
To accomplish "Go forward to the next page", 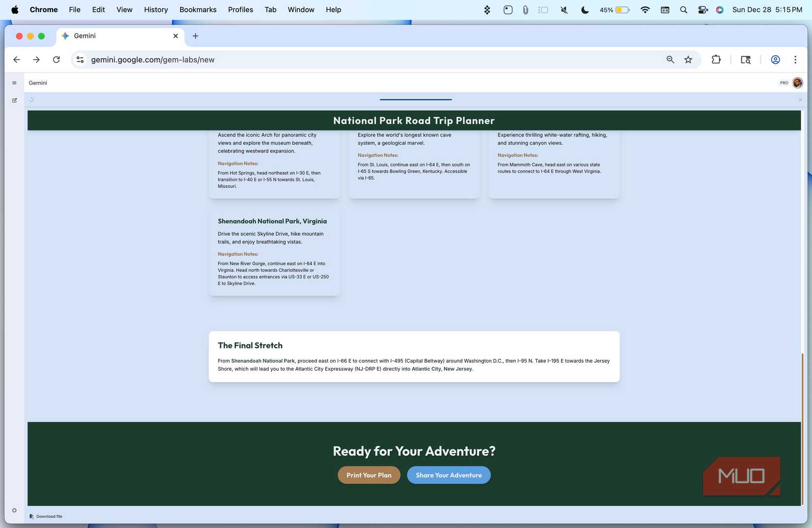I will 36,60.
